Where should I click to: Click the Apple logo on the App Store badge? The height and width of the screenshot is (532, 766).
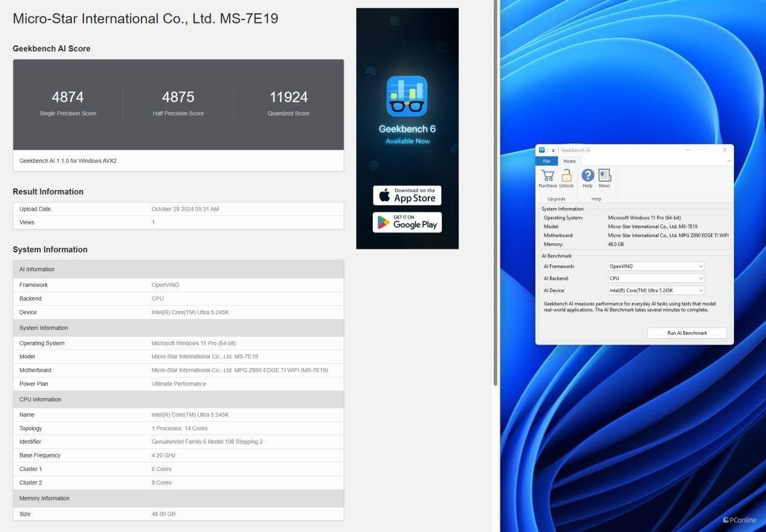point(384,195)
